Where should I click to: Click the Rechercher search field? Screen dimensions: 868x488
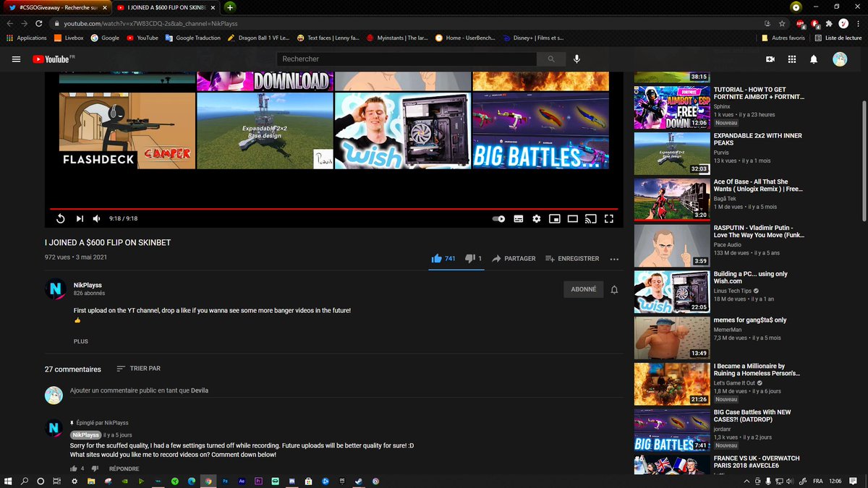(x=407, y=59)
